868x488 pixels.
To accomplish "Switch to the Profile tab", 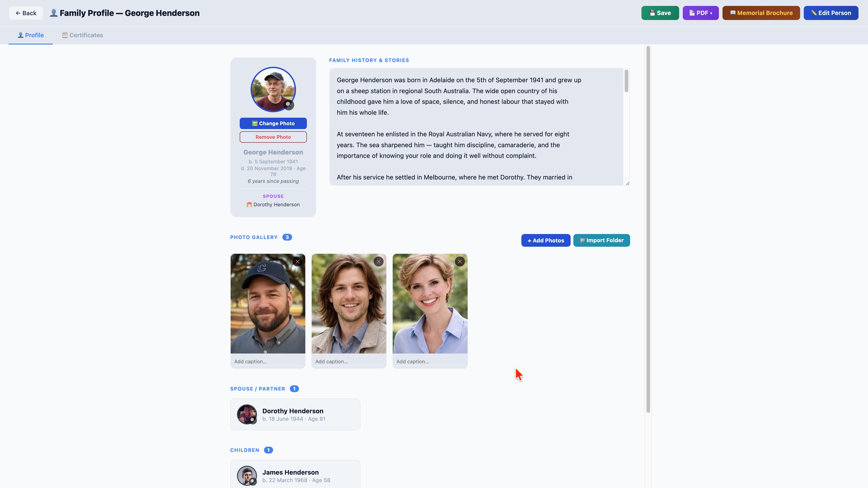I will click(31, 35).
